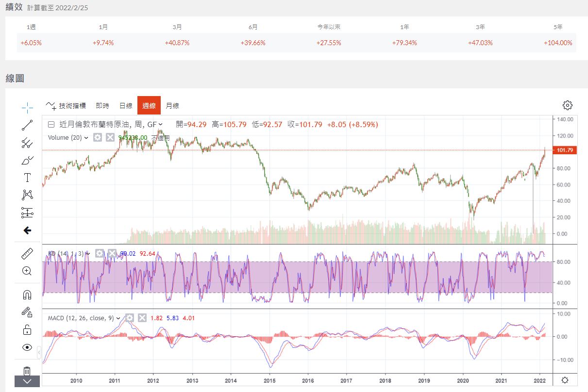Switch to the 日線 daily chart tab

[126, 106]
